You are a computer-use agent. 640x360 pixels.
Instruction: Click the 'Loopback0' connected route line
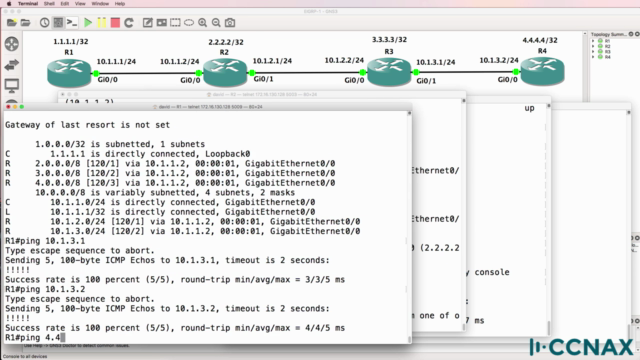[x=127, y=154]
